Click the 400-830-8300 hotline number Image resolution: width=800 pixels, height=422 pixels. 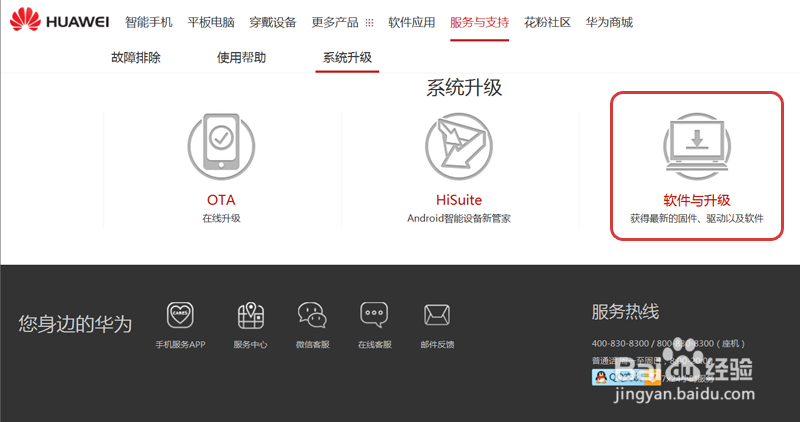click(x=620, y=343)
